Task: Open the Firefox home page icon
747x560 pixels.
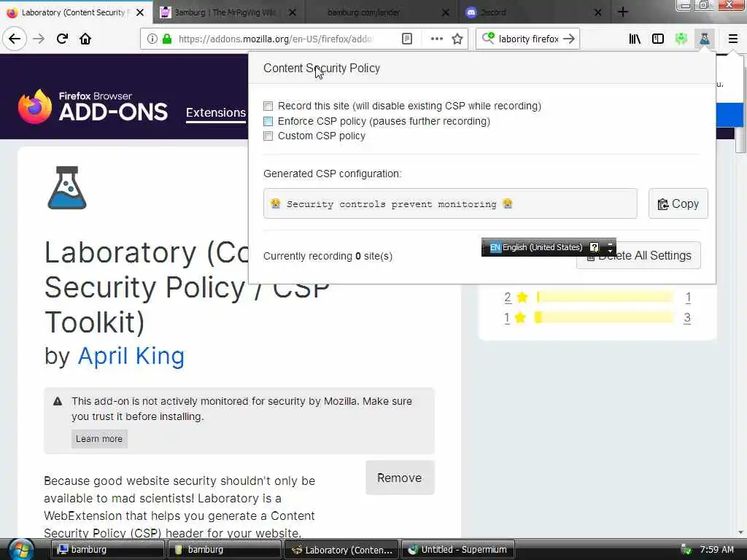Action: (85, 39)
